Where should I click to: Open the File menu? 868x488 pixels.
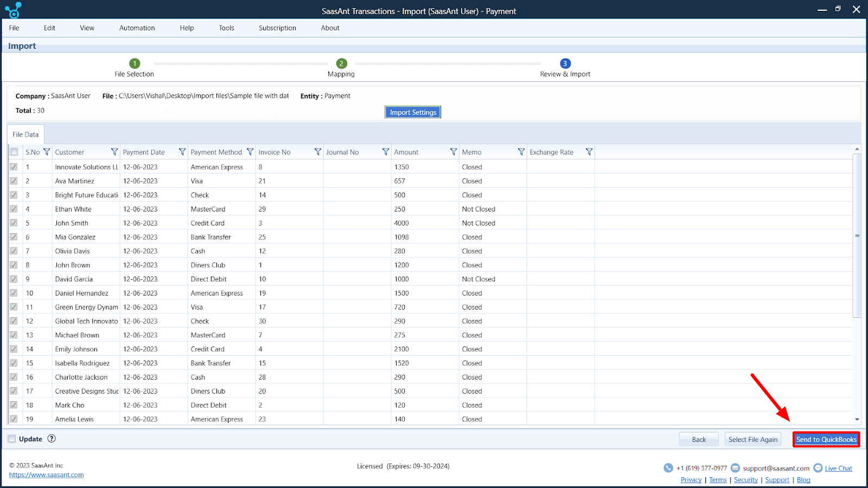14,28
